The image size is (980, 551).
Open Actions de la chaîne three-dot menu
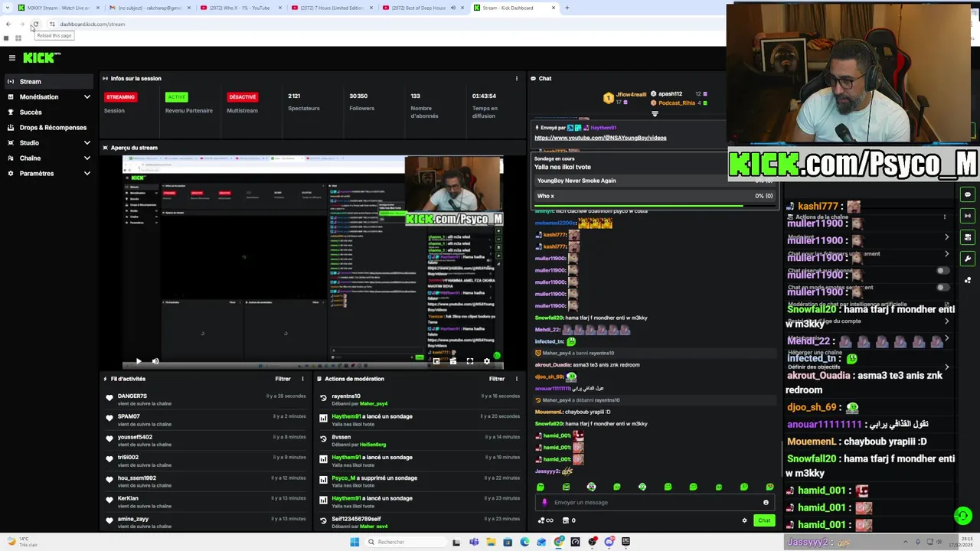pyautogui.click(x=945, y=217)
